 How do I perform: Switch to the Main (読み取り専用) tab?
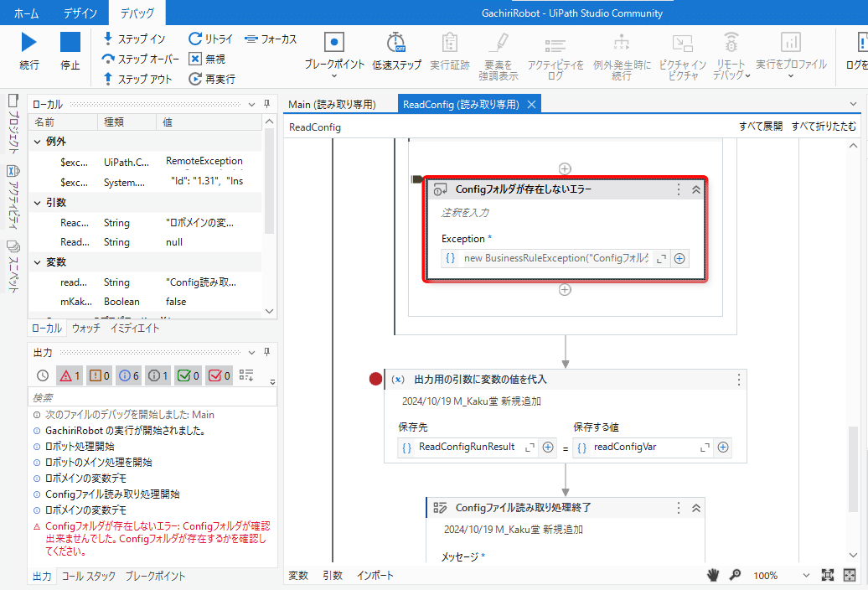(332, 104)
